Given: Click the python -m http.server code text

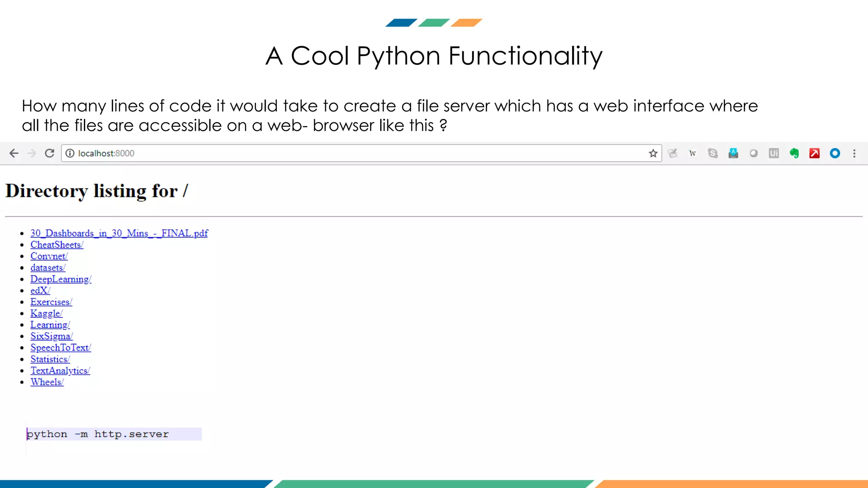Looking at the screenshot, I should (98, 434).
